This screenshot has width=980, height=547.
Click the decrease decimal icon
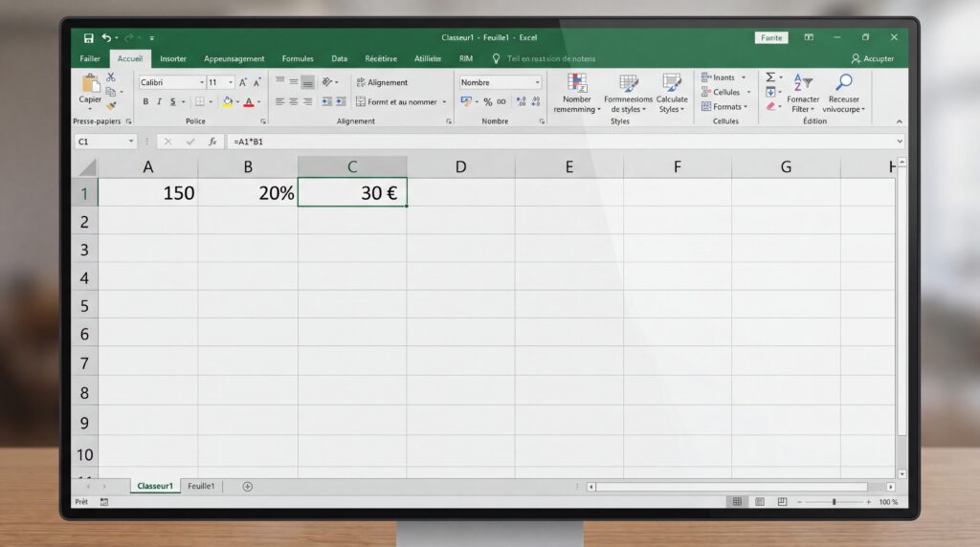click(536, 101)
